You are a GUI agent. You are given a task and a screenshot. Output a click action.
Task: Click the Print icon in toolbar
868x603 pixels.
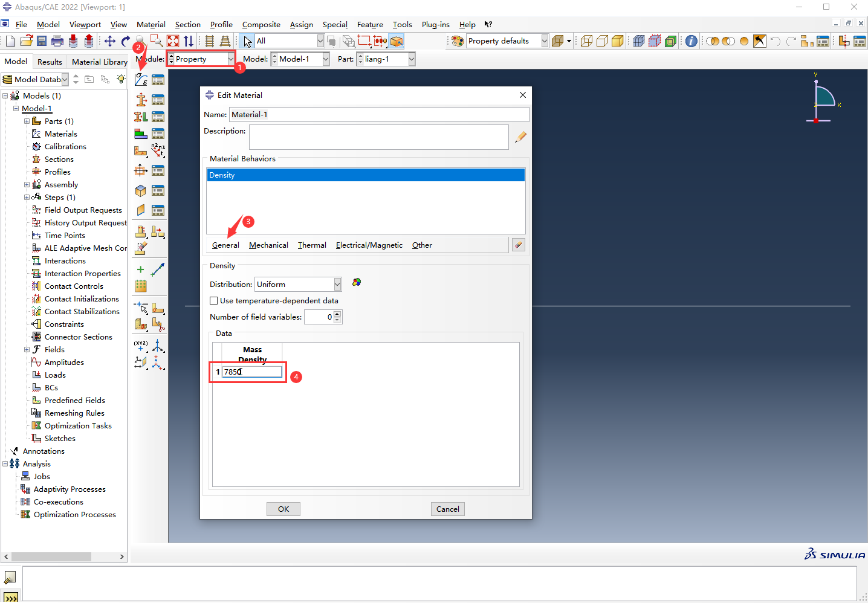[x=57, y=41]
